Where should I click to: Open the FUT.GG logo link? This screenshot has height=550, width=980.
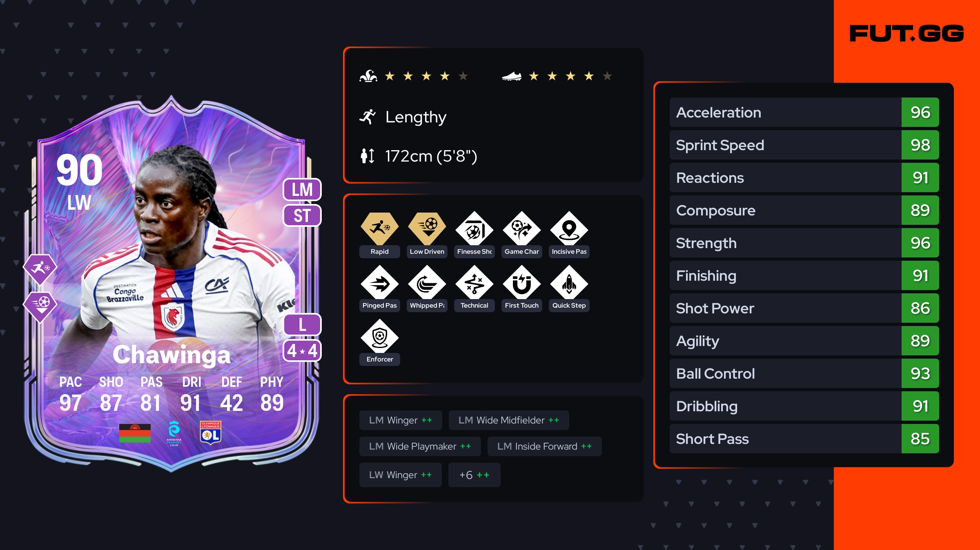(907, 33)
